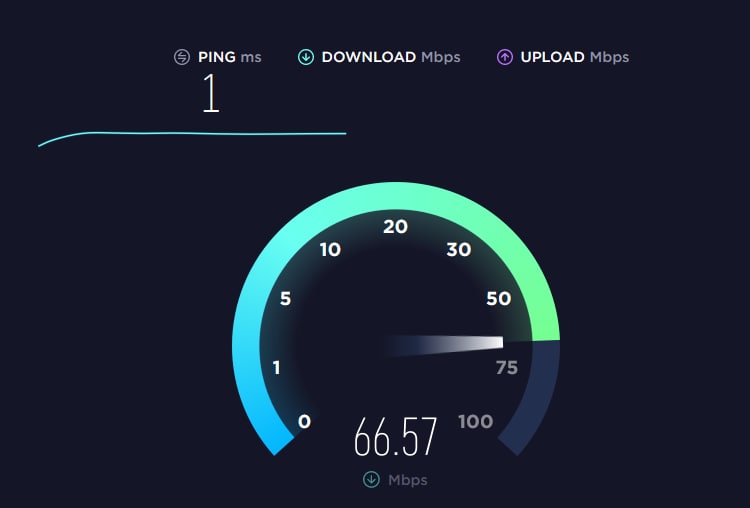The width and height of the screenshot is (750, 508).
Task: Click the download icon beside Mbps below gauge
Action: coord(371,479)
